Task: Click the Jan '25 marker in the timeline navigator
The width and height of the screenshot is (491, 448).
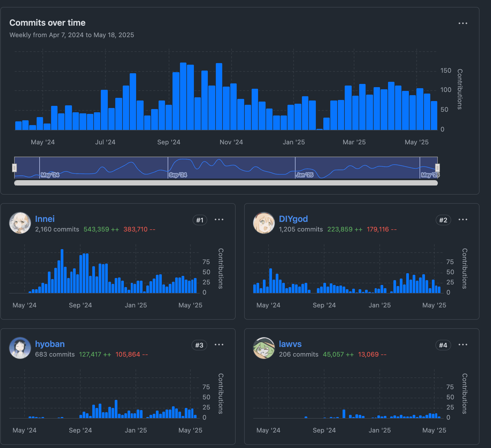Action: pyautogui.click(x=305, y=175)
